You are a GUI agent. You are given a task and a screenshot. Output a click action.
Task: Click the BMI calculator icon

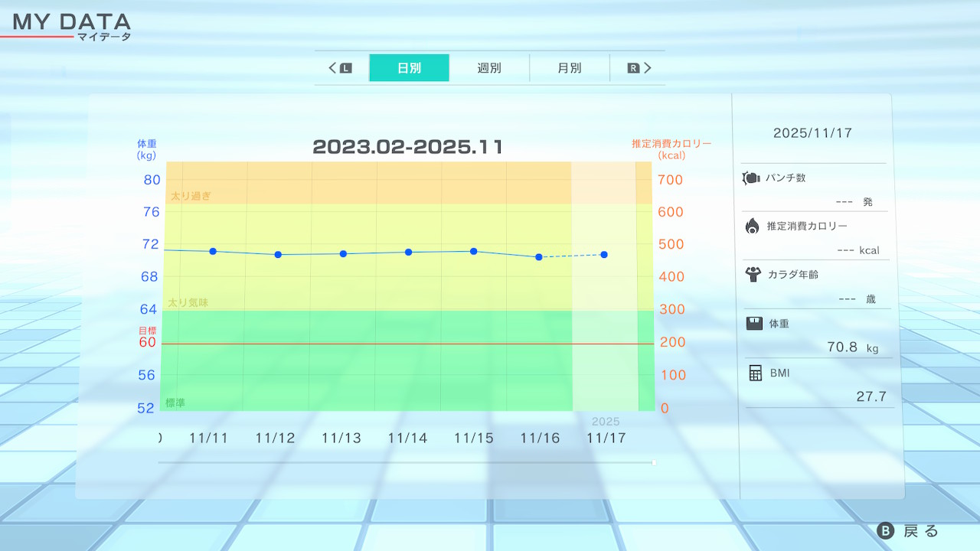tap(756, 373)
